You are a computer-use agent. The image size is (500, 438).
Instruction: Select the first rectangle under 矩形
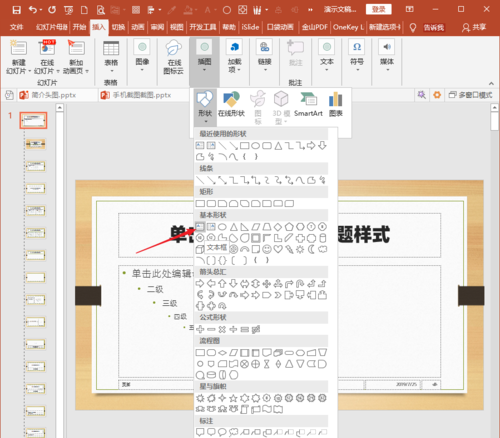click(x=200, y=203)
